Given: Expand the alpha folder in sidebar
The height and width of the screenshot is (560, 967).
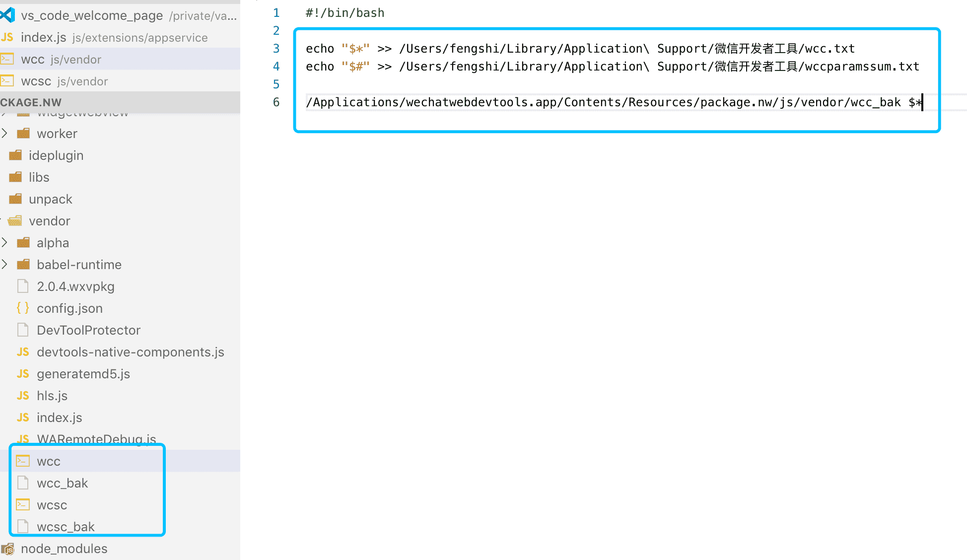Looking at the screenshot, I should (x=5, y=242).
